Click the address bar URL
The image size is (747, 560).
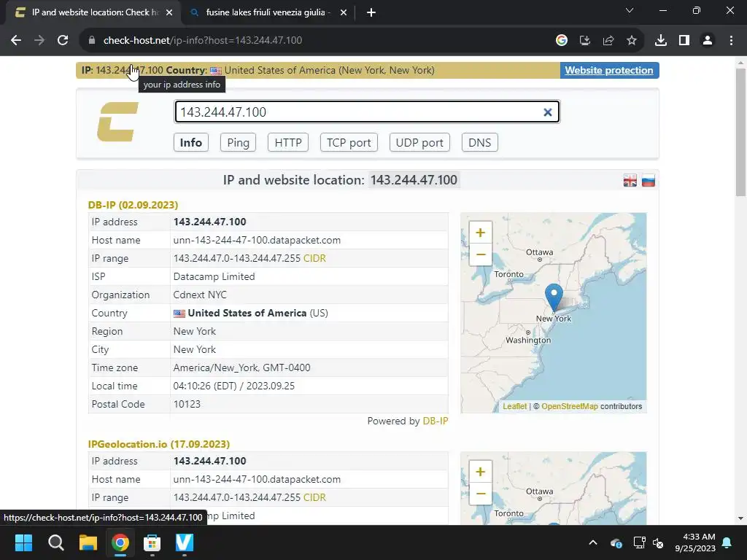tap(203, 41)
